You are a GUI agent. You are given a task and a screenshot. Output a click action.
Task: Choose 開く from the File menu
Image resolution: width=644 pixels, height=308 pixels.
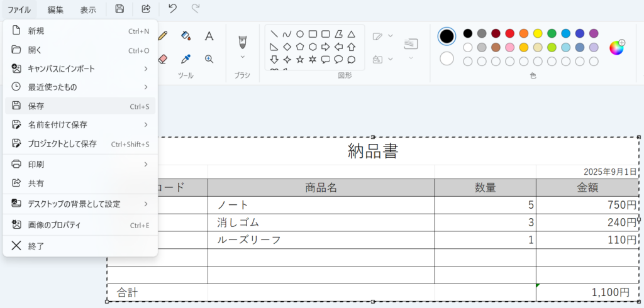80,50
